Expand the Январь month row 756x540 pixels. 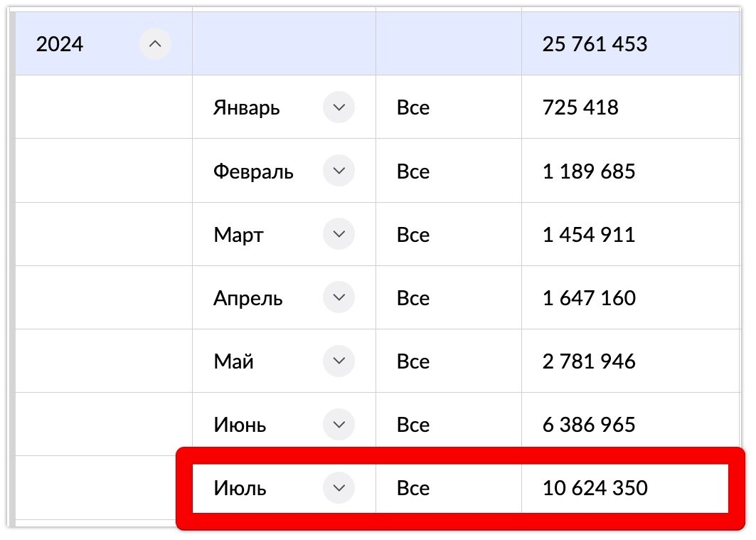(339, 108)
